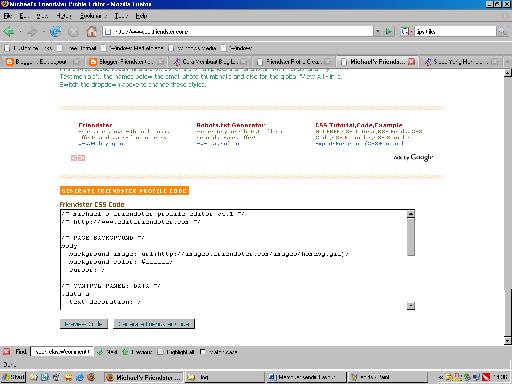The width and height of the screenshot is (512, 385).
Task: Launch Firefox from the quick launch bar
Action: pos(91,377)
